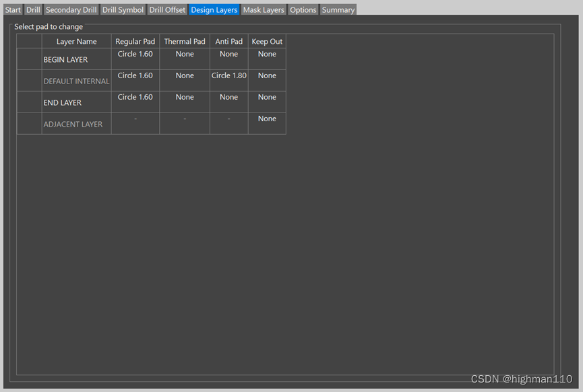The image size is (583, 392).
Task: Open the Options tab
Action: point(303,9)
